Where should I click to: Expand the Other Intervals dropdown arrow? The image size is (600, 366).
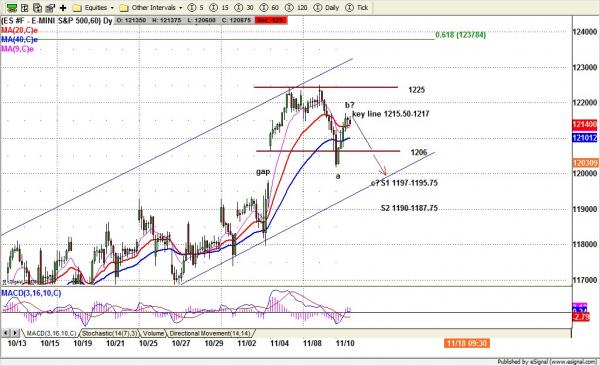pyautogui.click(x=181, y=8)
